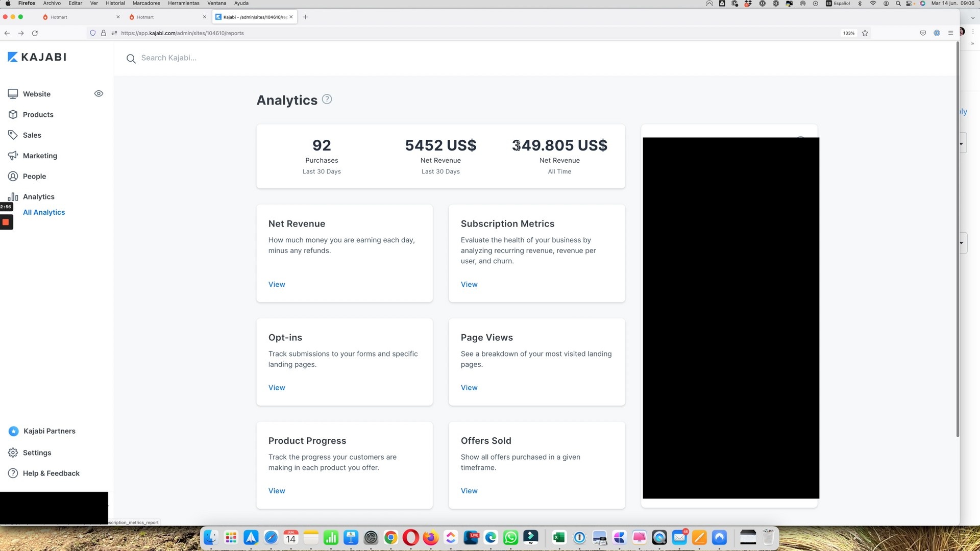
Task: Toggle website preview eye icon
Action: click(x=99, y=93)
